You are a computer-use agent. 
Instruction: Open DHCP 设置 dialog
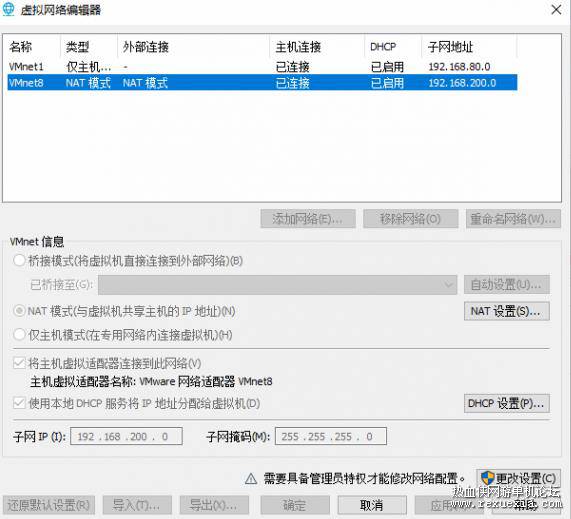click(507, 403)
